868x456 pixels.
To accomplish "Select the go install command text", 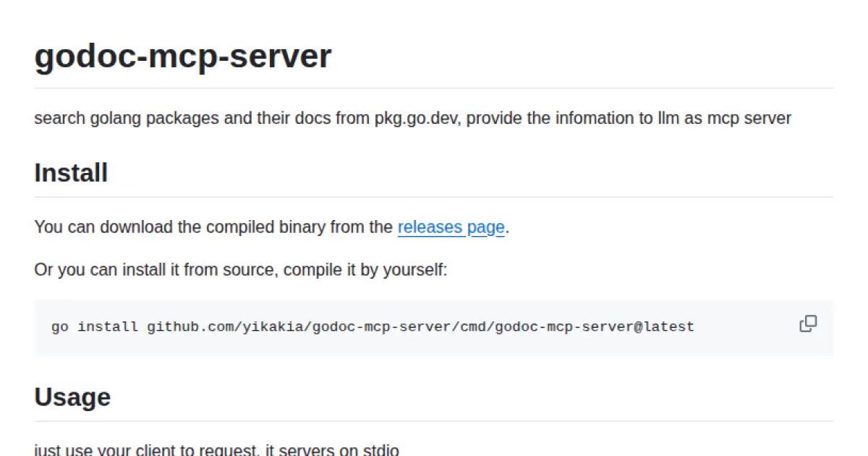I will pyautogui.click(x=371, y=326).
